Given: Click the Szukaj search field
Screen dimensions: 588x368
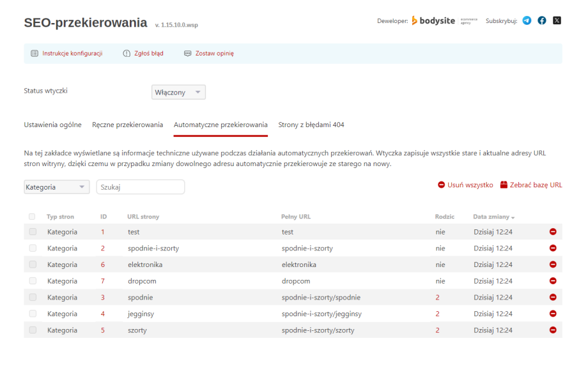Looking at the screenshot, I should [140, 187].
